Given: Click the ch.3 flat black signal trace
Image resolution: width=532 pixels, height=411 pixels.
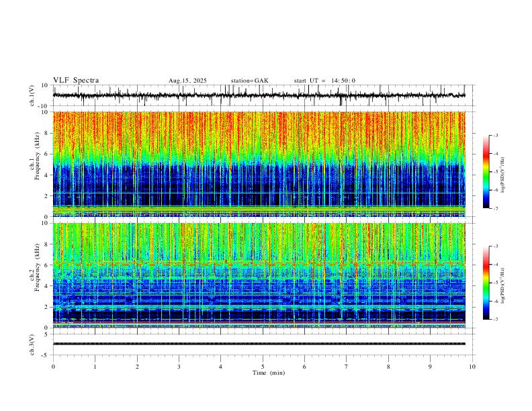Looking at the screenshot, I should 259,344.
